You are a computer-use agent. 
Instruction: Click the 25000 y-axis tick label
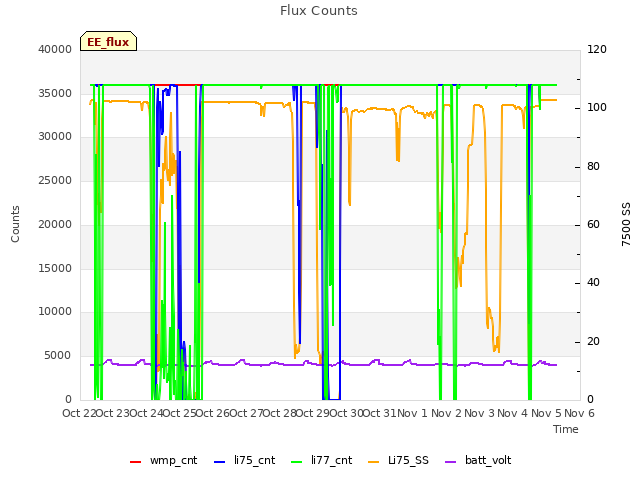(x=55, y=180)
